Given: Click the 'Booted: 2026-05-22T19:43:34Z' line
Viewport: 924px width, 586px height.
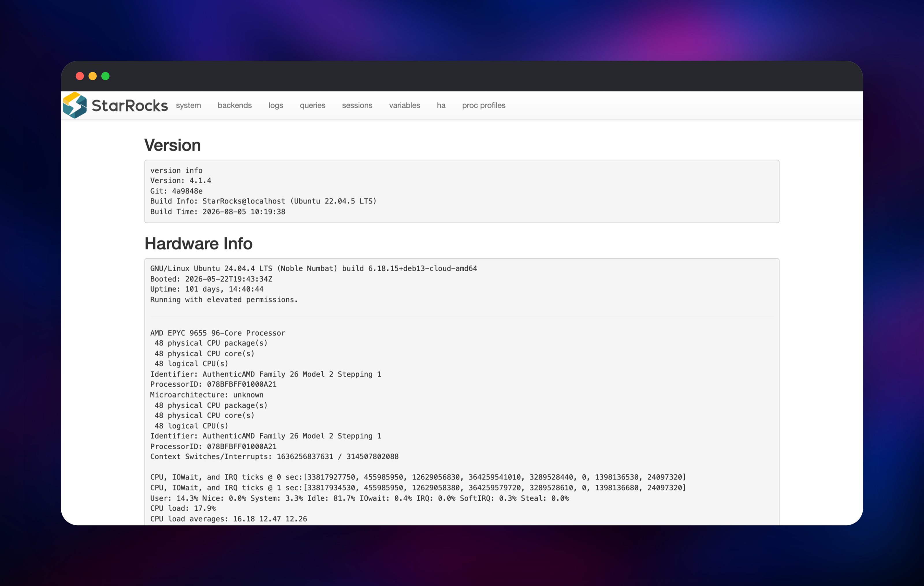Looking at the screenshot, I should (x=211, y=279).
